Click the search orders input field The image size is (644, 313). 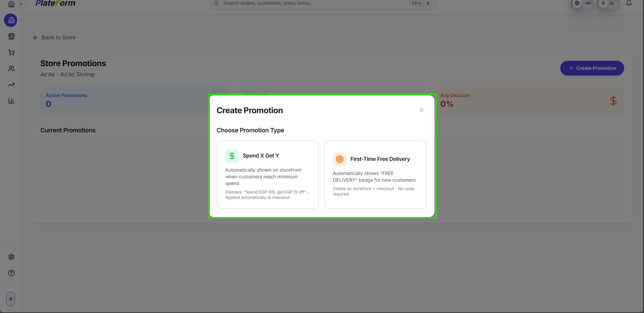(x=303, y=3)
